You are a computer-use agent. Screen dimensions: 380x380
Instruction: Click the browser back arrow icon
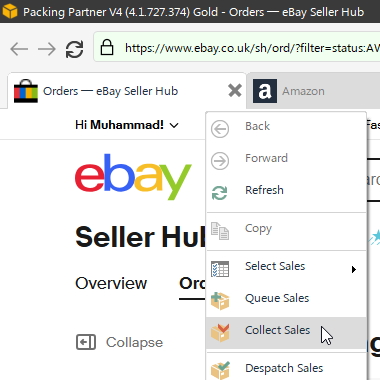(x=19, y=49)
